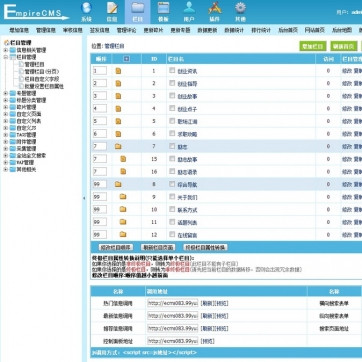Image resolution: width=362 pixels, height=362 pixels.
Task: Open 数据更新 in the sub-menu bar
Action: point(207,30)
